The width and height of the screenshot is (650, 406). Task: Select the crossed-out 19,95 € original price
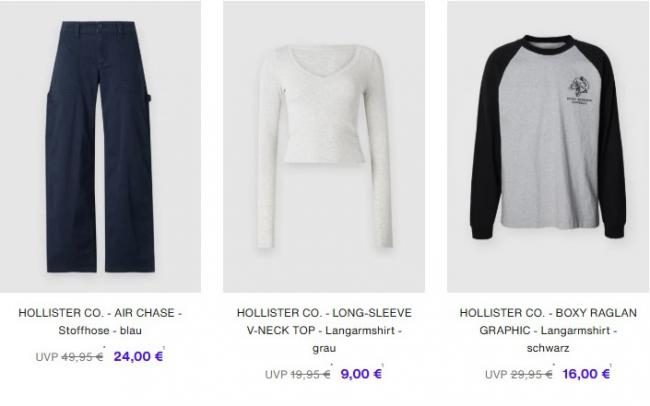[x=310, y=374]
